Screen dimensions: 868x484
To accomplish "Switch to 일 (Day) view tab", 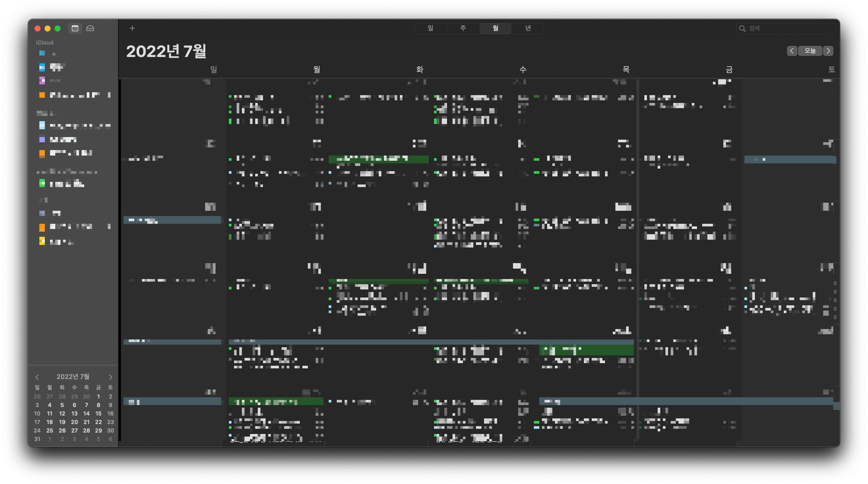I will (x=430, y=28).
